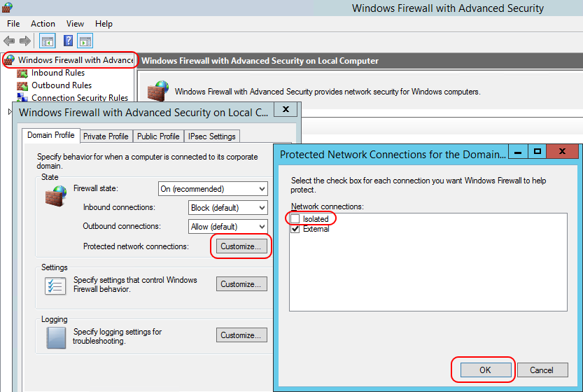Click Customize in the Logging section
583x392 pixels.
[241, 335]
